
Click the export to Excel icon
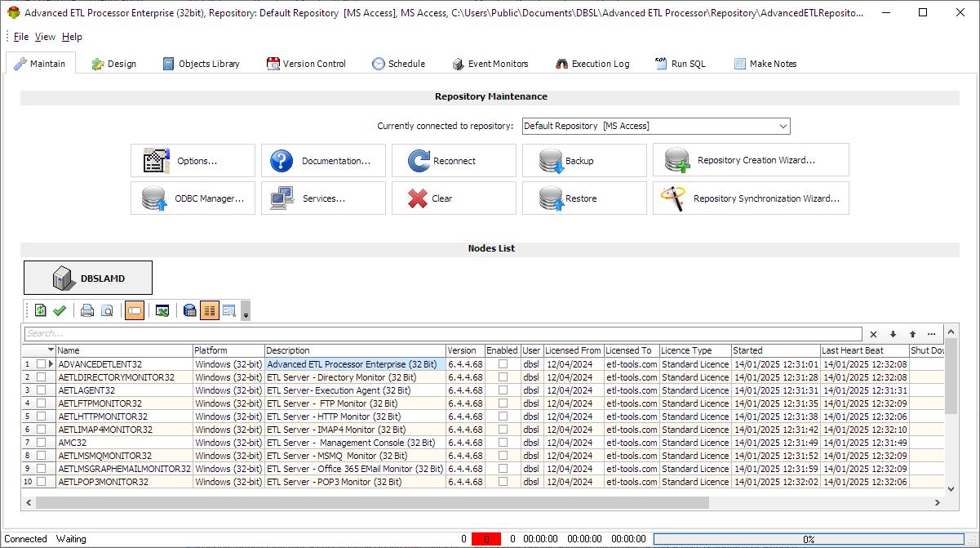click(162, 310)
